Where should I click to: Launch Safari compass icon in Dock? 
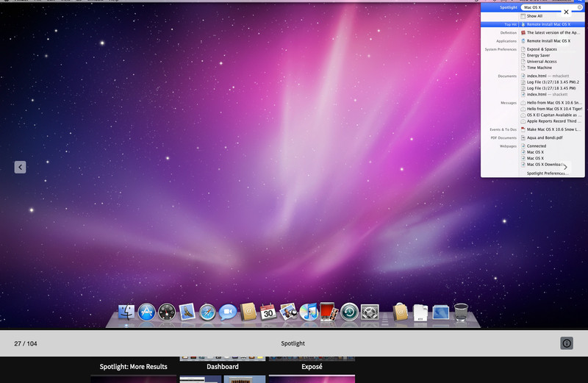pyautogui.click(x=207, y=312)
